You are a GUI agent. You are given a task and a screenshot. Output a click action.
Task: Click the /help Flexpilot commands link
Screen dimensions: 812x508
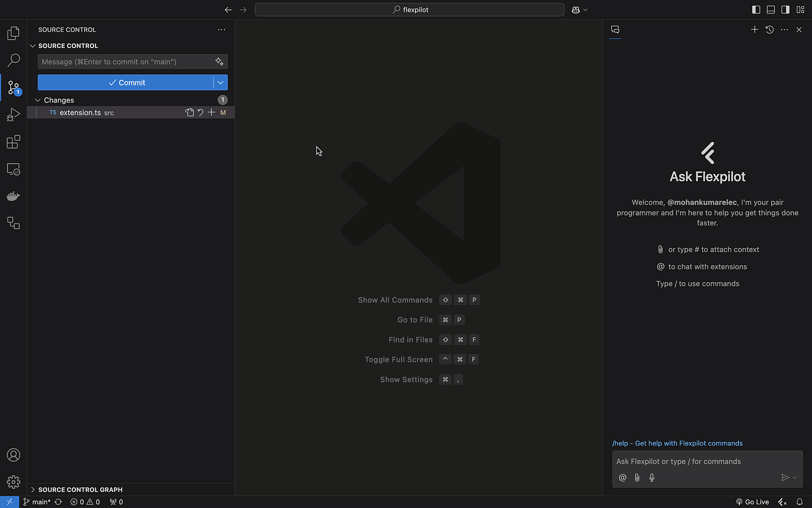tap(677, 443)
